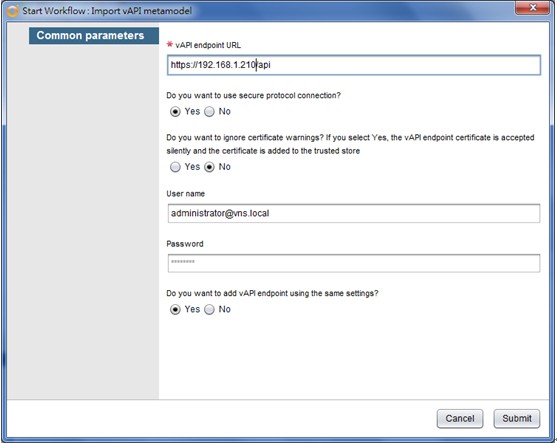This screenshot has height=443, width=557.
Task: Click the orange workflow icon in title bar
Action: coord(12,11)
